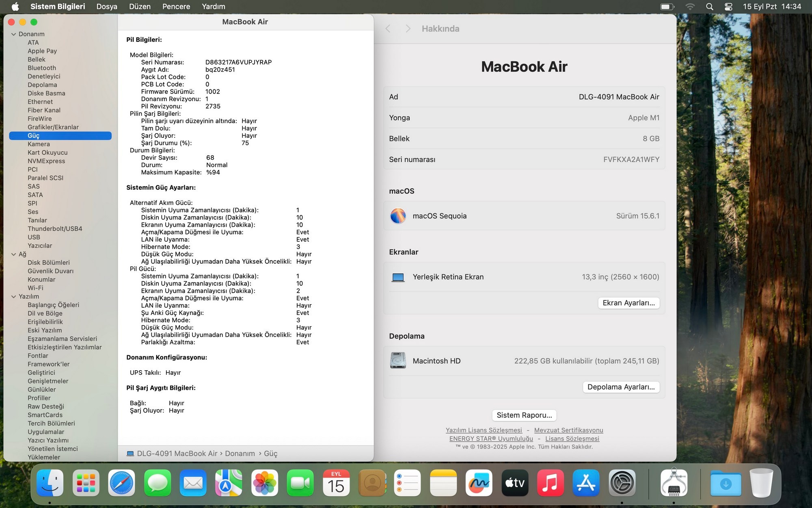Open Notes app in dock
The height and width of the screenshot is (508, 812).
(443, 483)
